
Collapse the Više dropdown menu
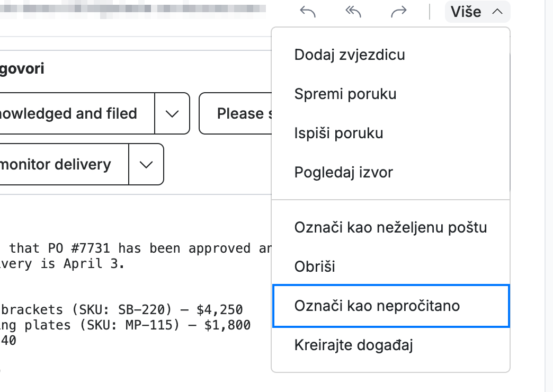coord(477,12)
